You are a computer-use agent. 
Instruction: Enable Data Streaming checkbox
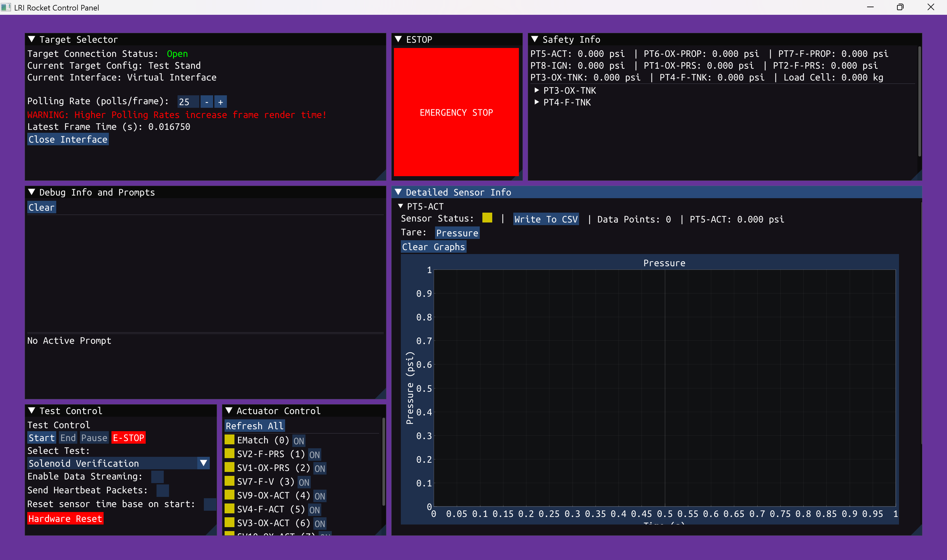point(158,477)
